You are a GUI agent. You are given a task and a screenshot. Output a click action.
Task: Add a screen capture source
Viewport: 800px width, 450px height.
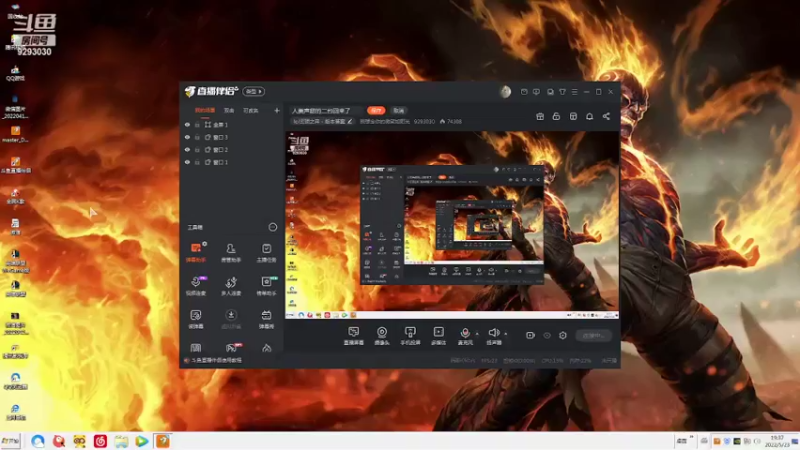click(x=354, y=336)
